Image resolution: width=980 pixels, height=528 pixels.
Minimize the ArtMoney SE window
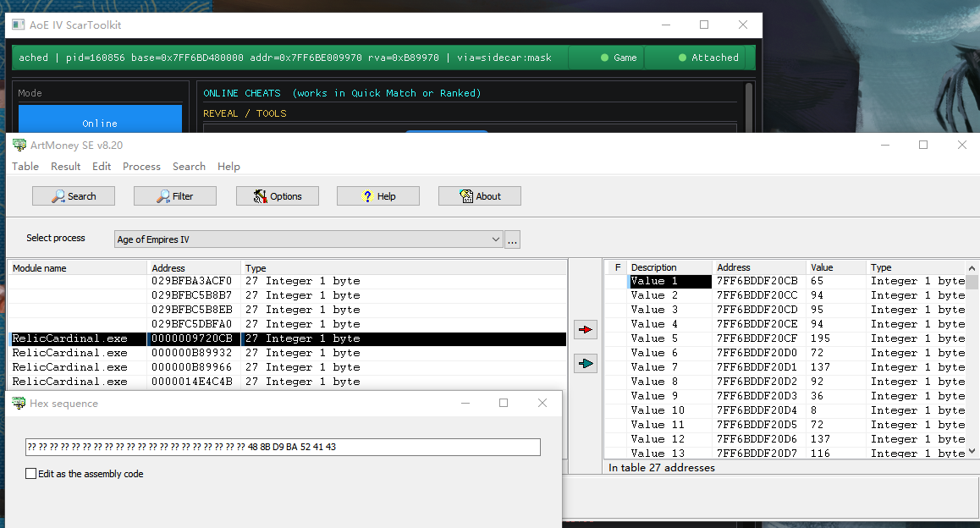pos(885,145)
